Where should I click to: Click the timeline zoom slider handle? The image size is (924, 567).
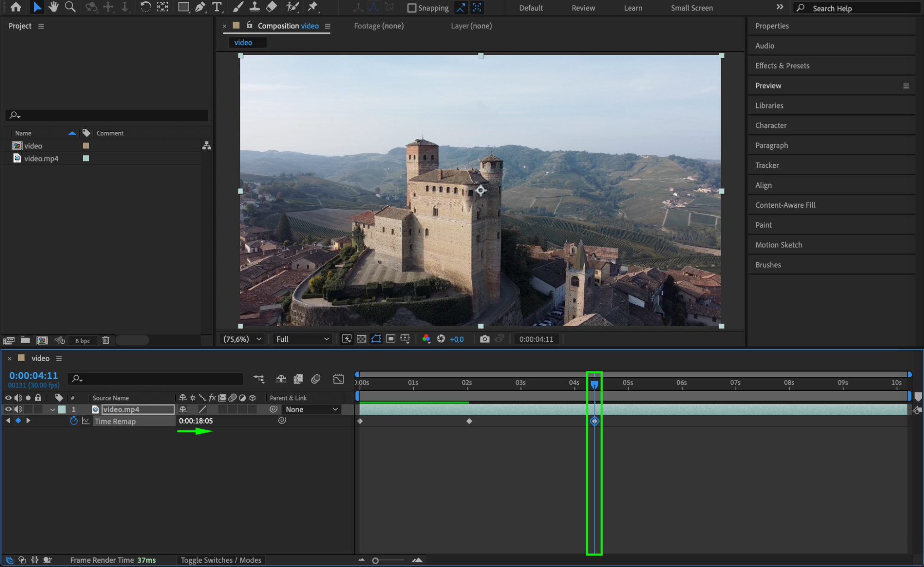click(375, 561)
